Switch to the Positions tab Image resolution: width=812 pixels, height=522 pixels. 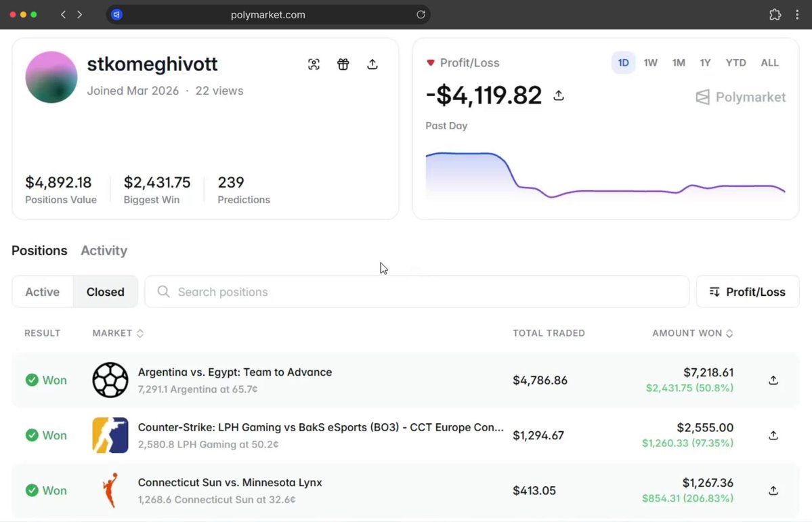[39, 251]
